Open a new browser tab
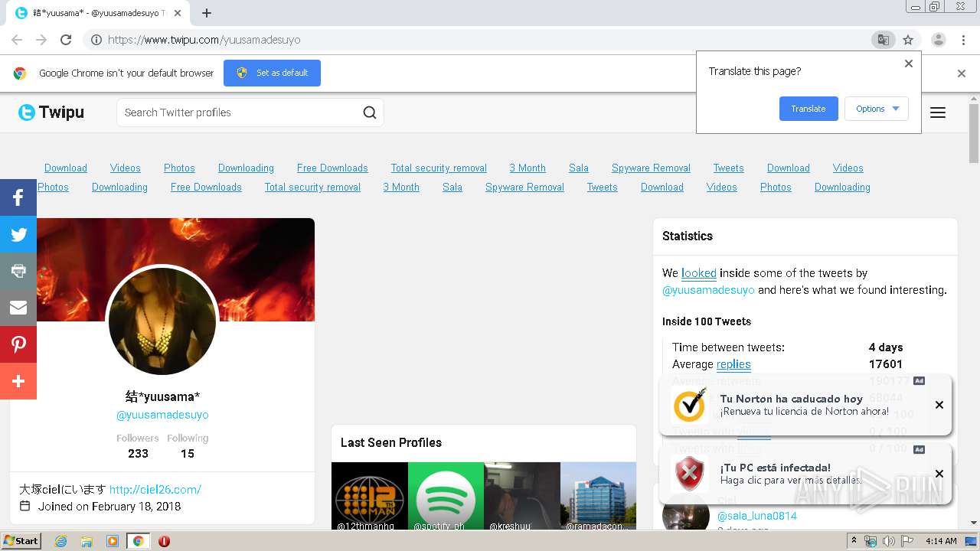980x551 pixels. click(x=207, y=13)
